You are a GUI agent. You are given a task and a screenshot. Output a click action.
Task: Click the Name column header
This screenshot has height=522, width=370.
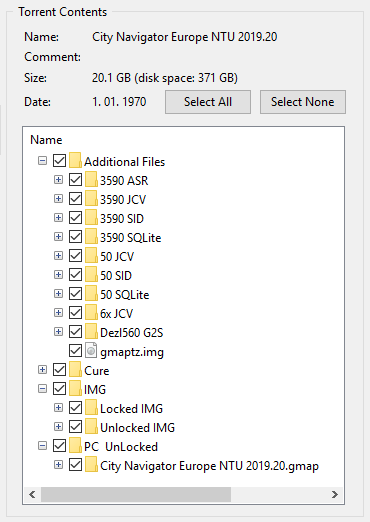click(x=46, y=140)
